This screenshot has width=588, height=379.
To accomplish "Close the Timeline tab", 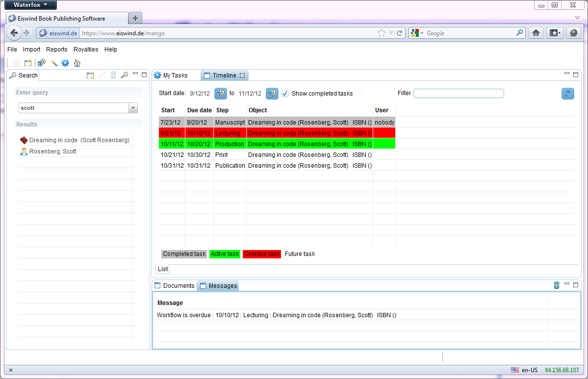I will 242,76.
